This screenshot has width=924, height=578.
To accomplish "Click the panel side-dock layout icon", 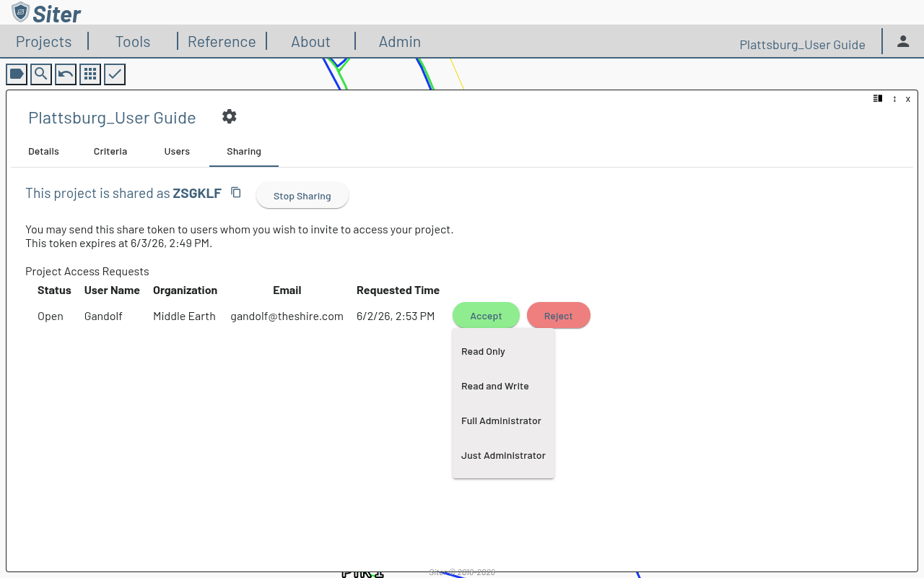I will pyautogui.click(x=878, y=98).
